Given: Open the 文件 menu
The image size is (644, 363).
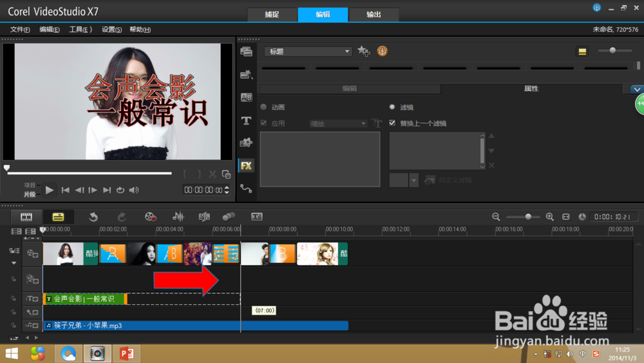Looking at the screenshot, I should [20, 29].
